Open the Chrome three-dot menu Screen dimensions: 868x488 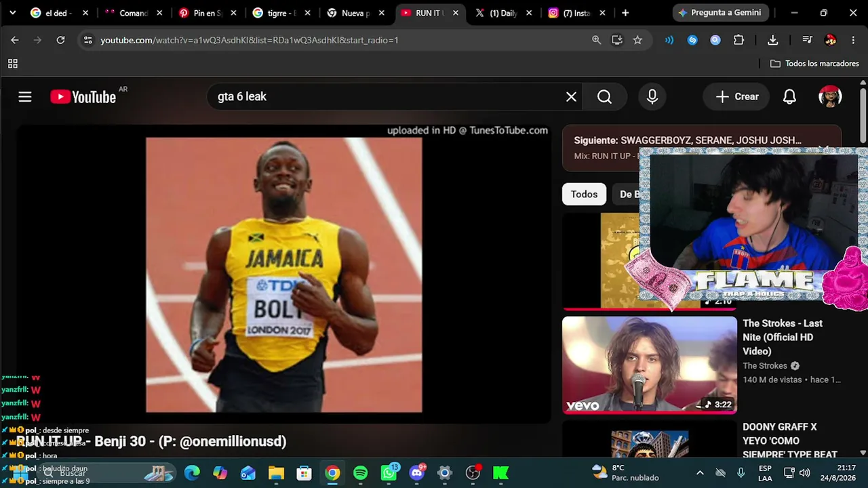point(853,40)
